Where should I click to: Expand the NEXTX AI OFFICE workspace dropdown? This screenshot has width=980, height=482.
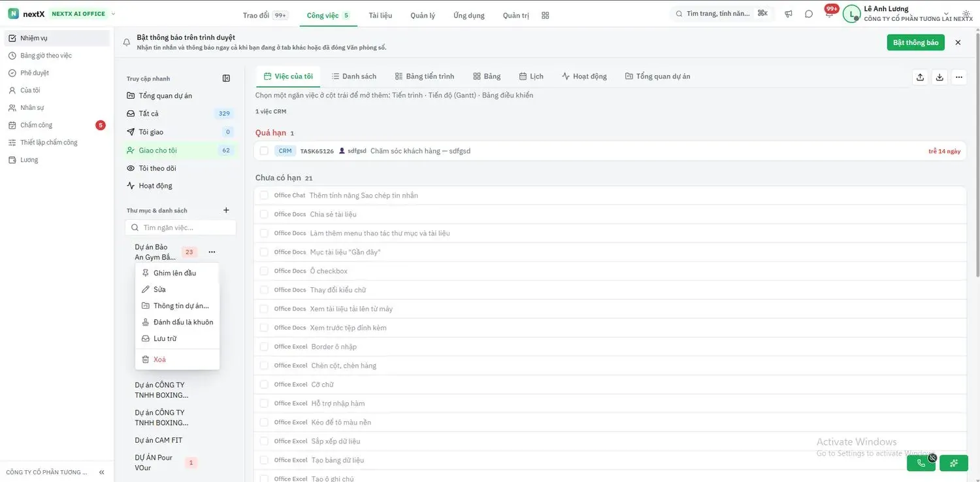pyautogui.click(x=113, y=14)
